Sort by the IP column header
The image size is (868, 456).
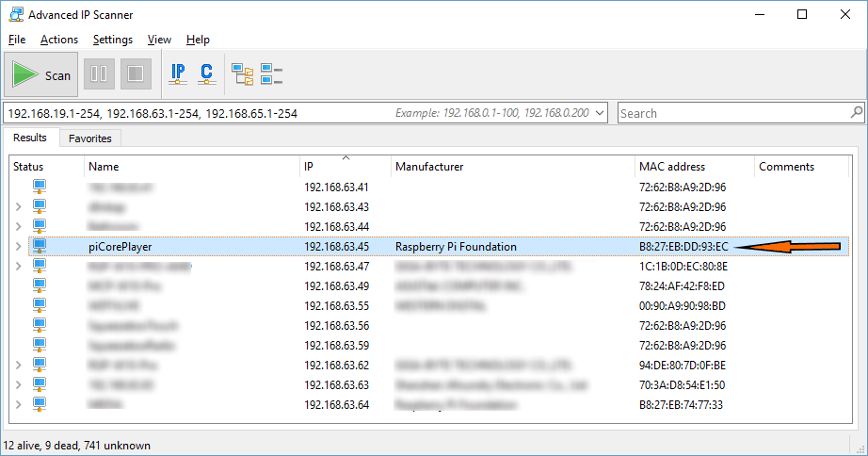(x=346, y=167)
